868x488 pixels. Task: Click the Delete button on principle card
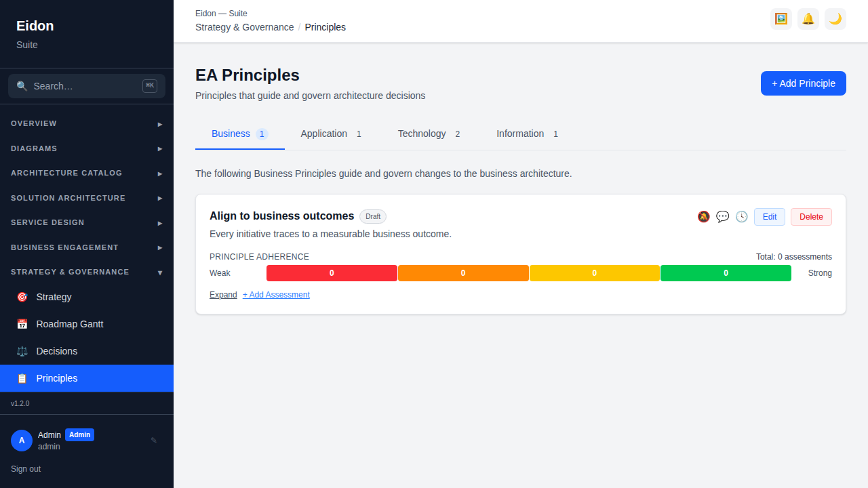(811, 217)
